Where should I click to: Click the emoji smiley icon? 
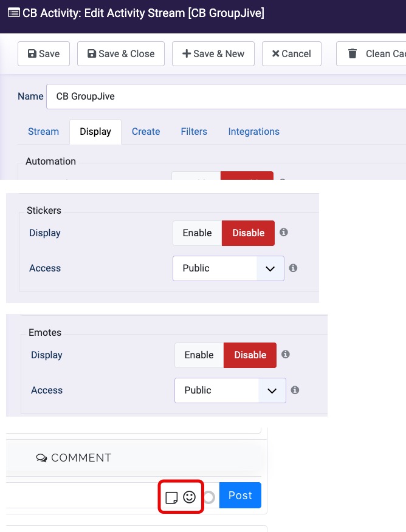[x=190, y=497]
